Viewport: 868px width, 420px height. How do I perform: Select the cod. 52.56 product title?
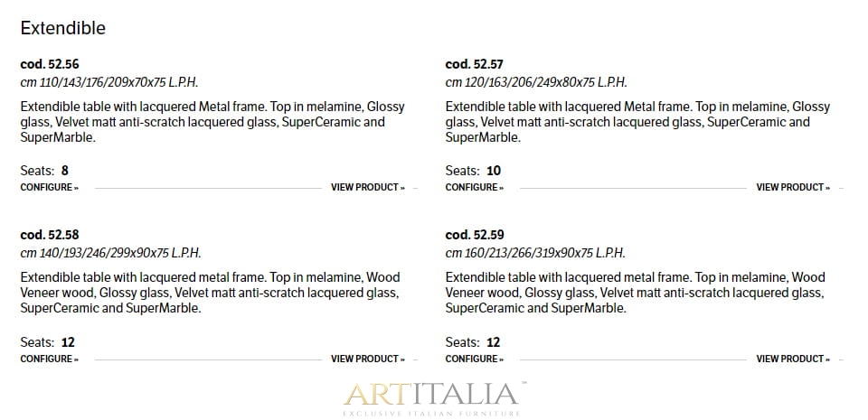coord(50,64)
